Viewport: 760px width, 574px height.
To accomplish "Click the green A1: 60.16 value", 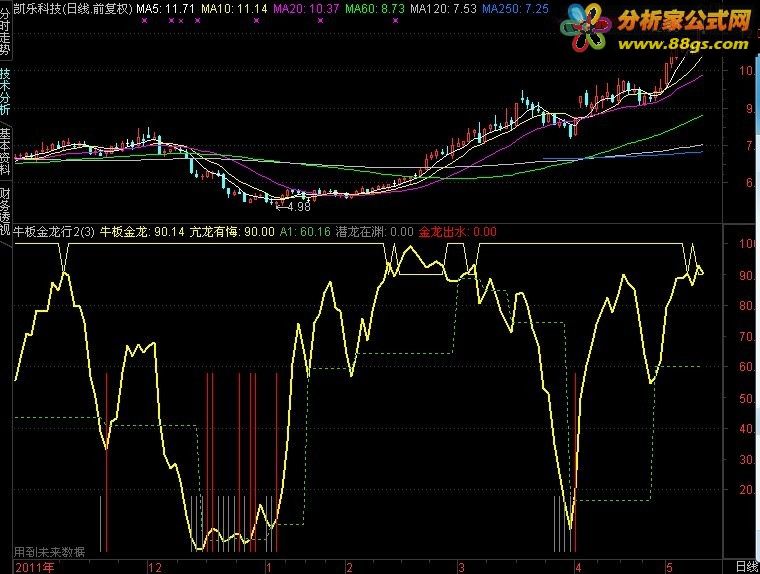I will tap(305, 232).
